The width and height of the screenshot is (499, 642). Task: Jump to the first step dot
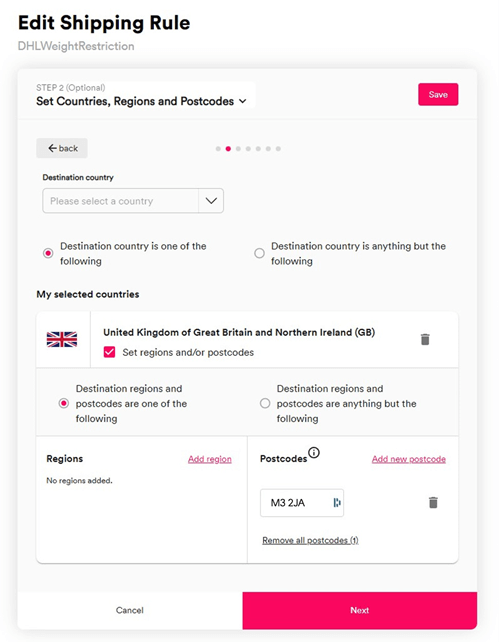point(218,149)
